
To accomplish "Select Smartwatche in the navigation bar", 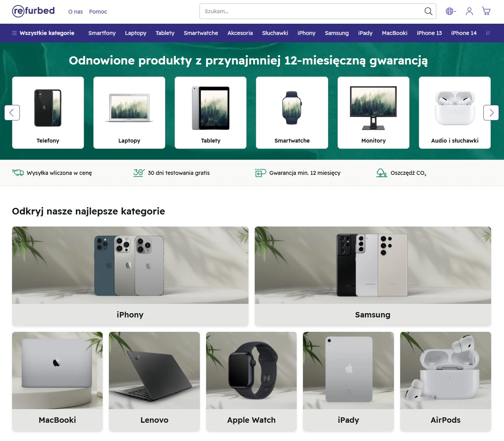I will (201, 33).
